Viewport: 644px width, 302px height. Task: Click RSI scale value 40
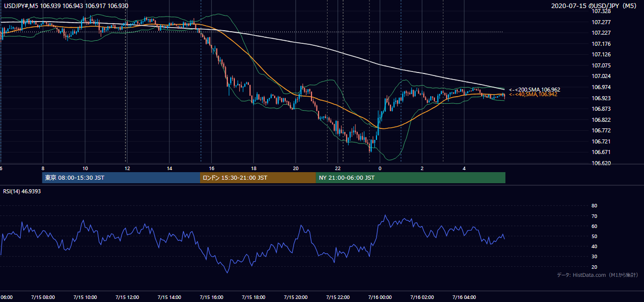(594, 247)
